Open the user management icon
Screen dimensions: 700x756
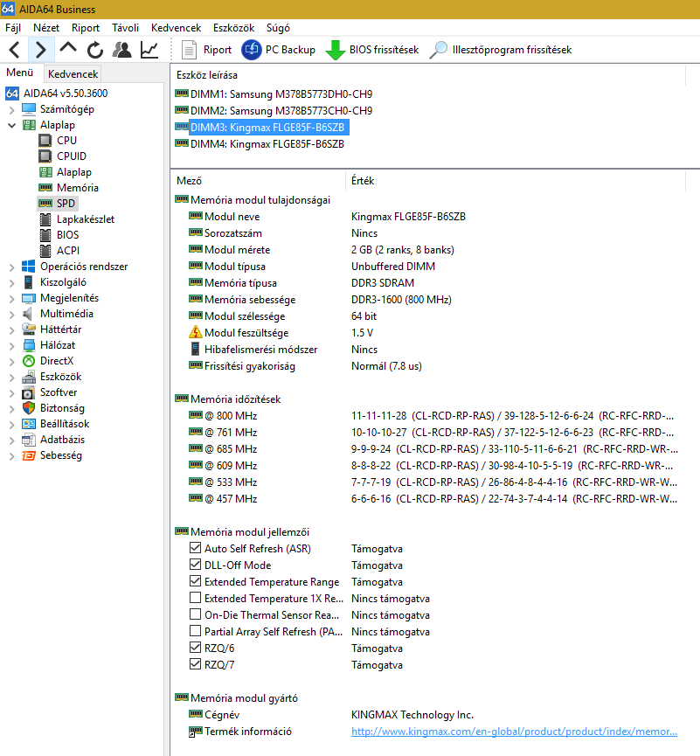(122, 50)
